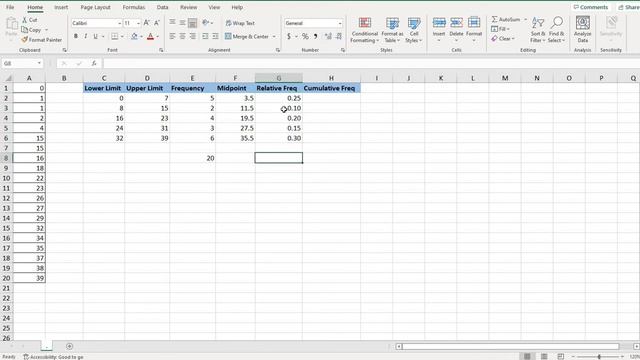
Task: Switch to the Data tab
Action: pos(162,7)
